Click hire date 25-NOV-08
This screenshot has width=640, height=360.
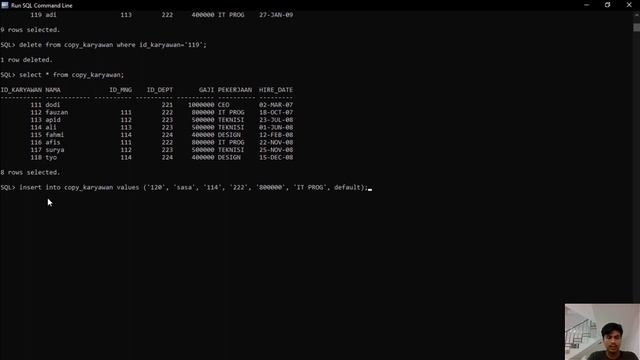tap(276, 150)
